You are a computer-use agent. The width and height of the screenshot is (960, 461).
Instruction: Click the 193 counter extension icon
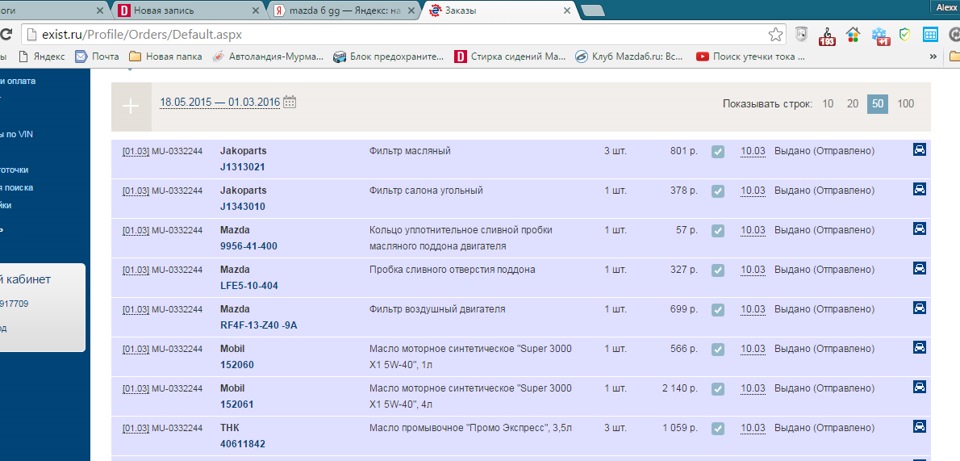(827, 36)
